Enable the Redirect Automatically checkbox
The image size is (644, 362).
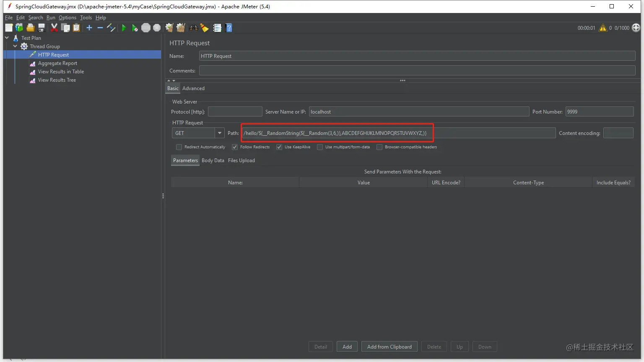point(179,147)
